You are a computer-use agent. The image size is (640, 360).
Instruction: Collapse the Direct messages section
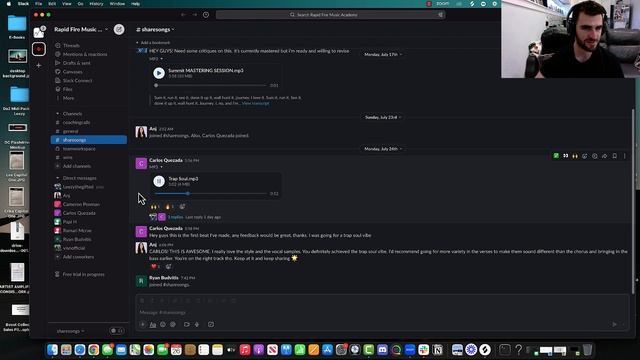point(57,178)
